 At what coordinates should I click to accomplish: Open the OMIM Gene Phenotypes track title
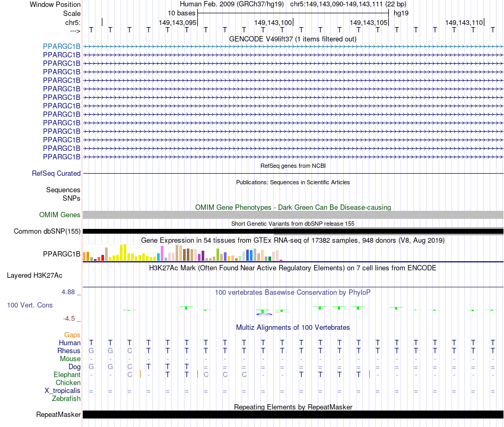click(x=293, y=207)
